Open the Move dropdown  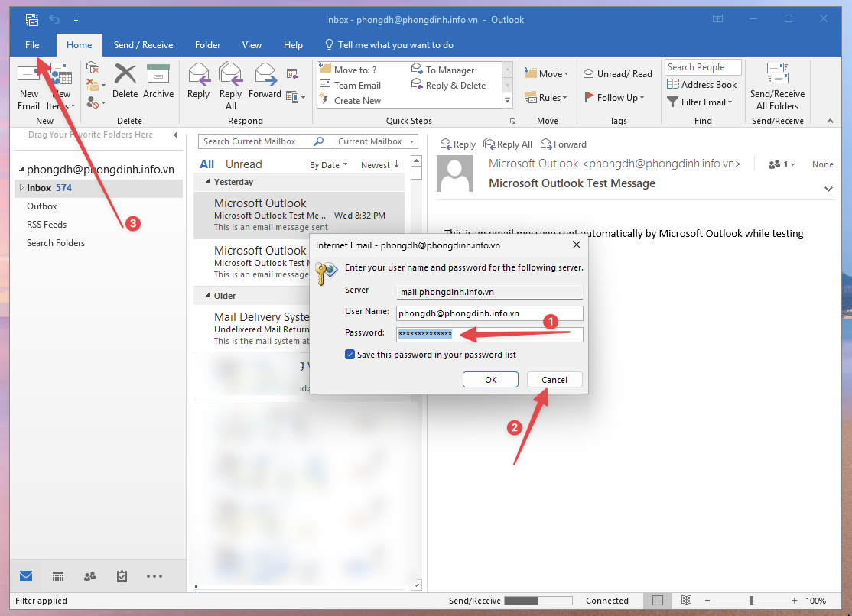[x=547, y=74]
